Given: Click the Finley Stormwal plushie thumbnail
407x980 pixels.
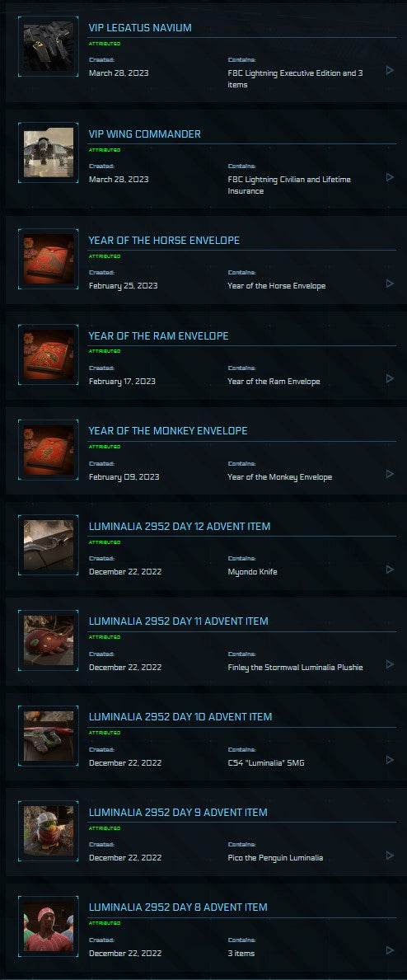Looking at the screenshot, I should tap(49, 640).
